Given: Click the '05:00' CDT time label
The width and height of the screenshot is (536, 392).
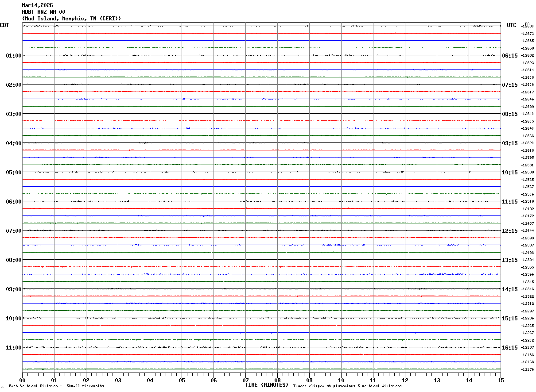Looking at the screenshot, I should click(x=14, y=173).
